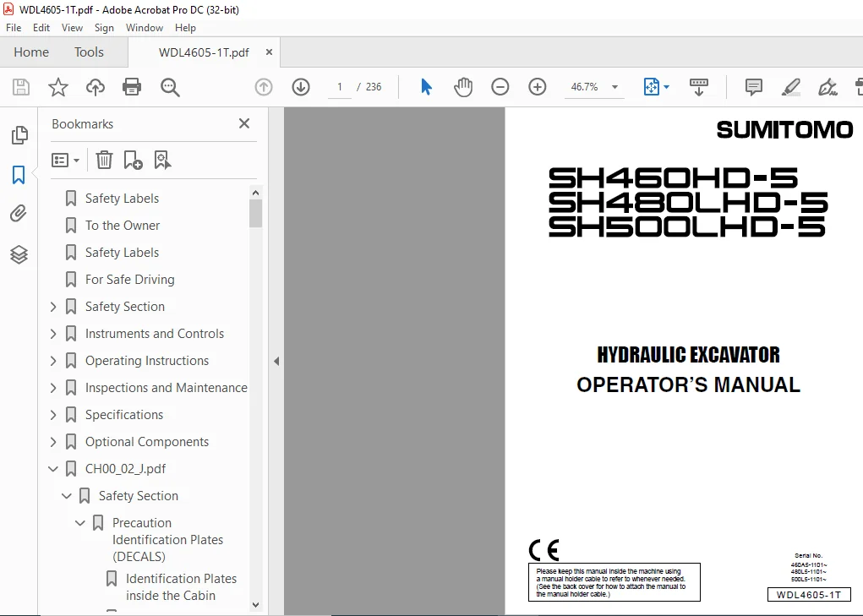Expand the Specifications bookmark
Viewport: 863px width, 616px height.
53,414
